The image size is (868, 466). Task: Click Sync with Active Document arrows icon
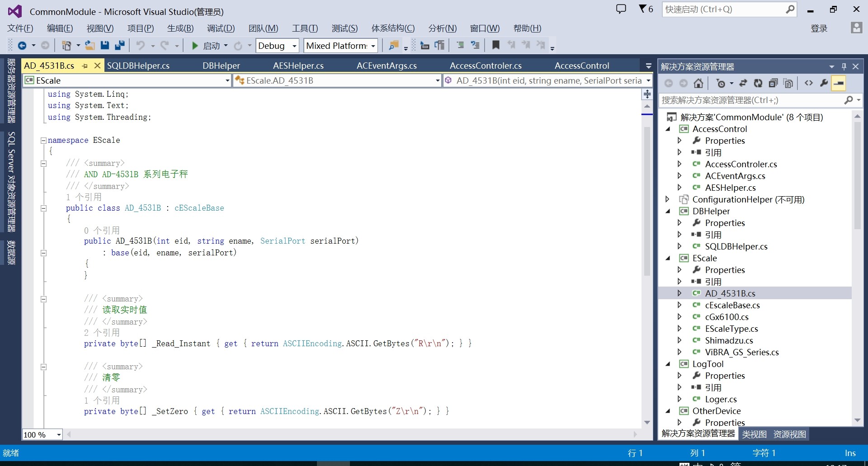pos(743,83)
